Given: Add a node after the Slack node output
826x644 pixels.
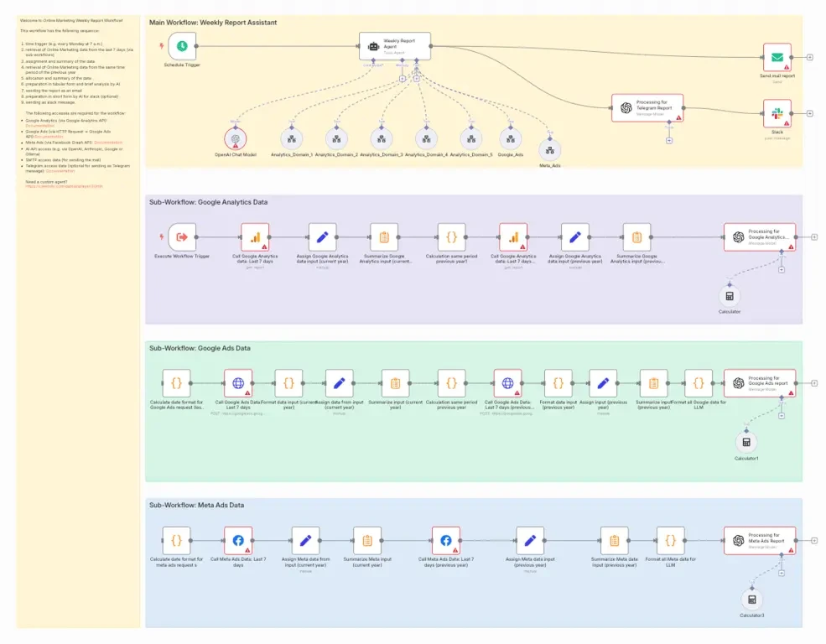Looking at the screenshot, I should coord(810,113).
